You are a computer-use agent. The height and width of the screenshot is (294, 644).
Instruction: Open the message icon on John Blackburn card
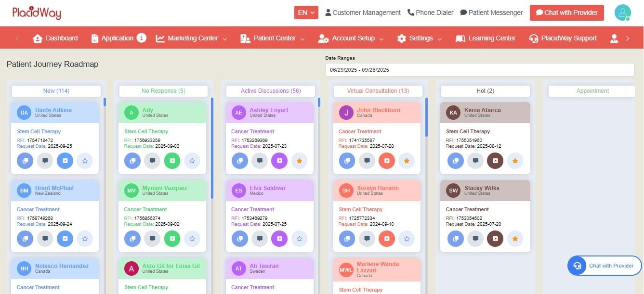pos(367,161)
